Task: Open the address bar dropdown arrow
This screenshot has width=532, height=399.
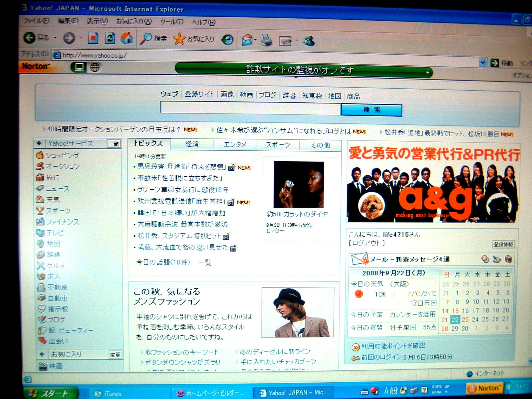Action: [483, 63]
